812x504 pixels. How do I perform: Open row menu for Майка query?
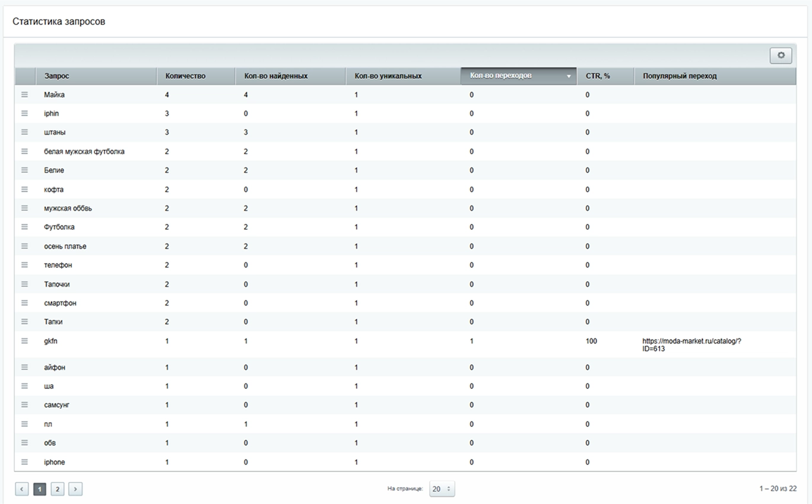(24, 94)
